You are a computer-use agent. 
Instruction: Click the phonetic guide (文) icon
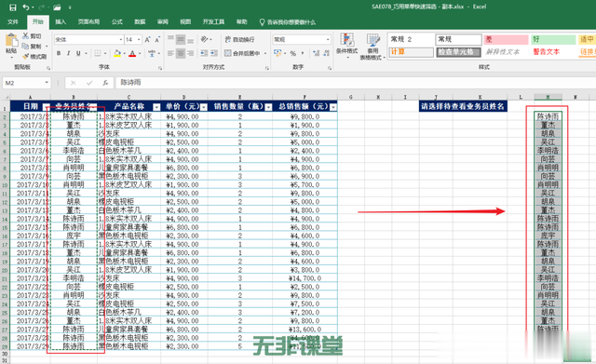(152, 53)
